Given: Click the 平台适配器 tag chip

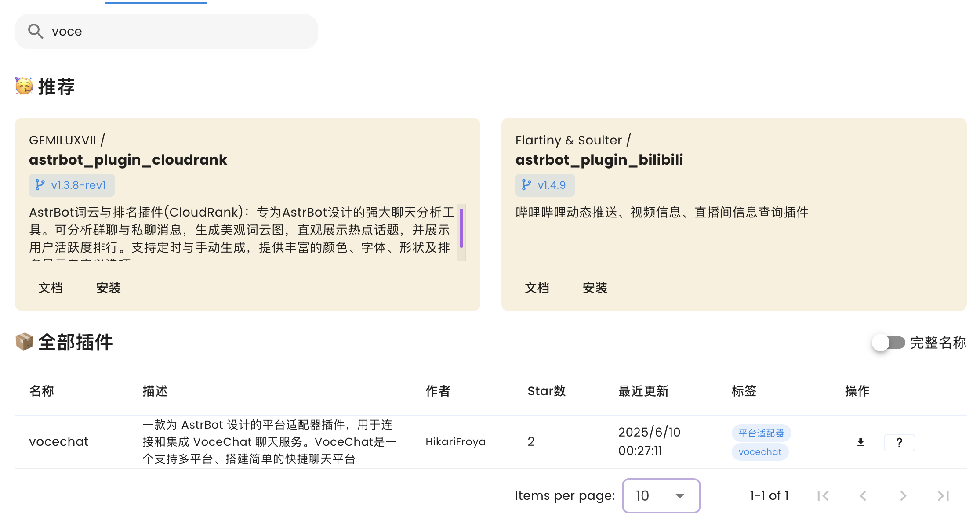Looking at the screenshot, I should coord(761,433).
